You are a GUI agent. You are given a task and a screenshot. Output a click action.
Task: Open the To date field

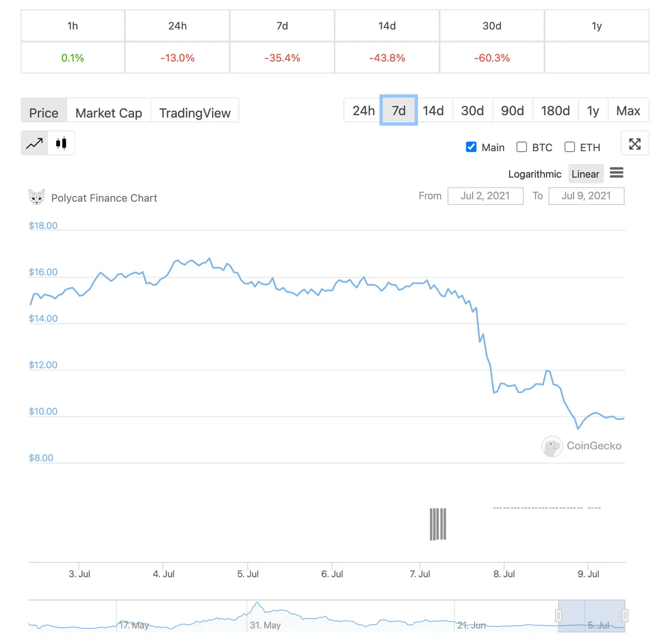point(586,196)
